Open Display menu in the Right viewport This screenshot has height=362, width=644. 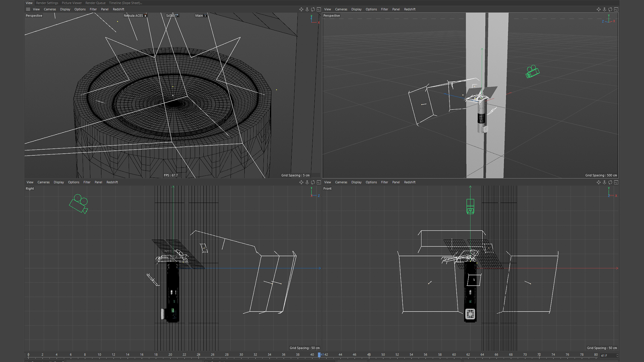[x=59, y=182]
